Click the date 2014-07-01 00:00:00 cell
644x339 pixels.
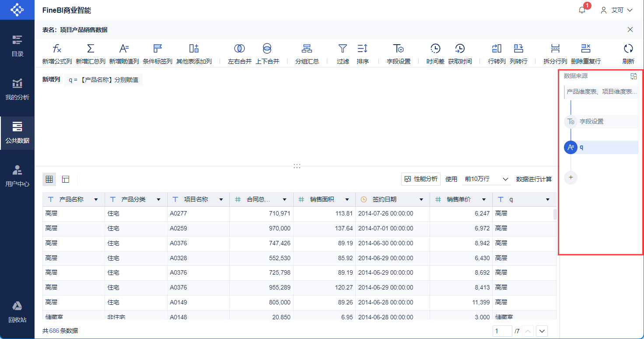click(x=392, y=228)
